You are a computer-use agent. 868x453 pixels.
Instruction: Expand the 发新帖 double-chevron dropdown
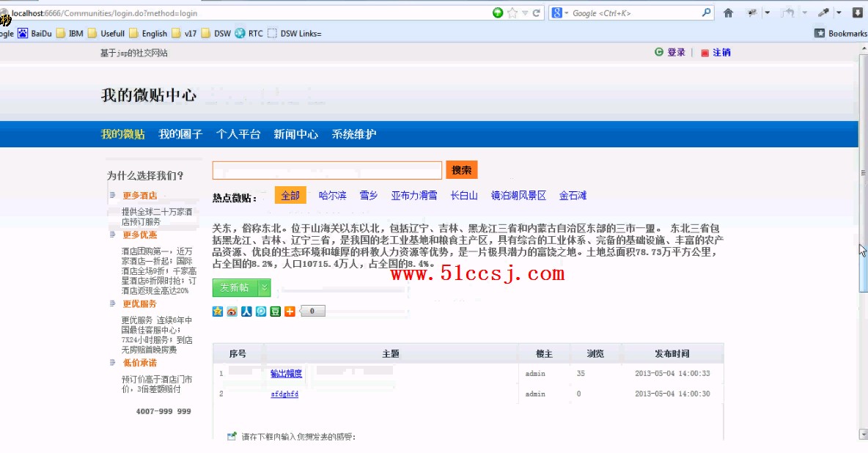(x=265, y=287)
